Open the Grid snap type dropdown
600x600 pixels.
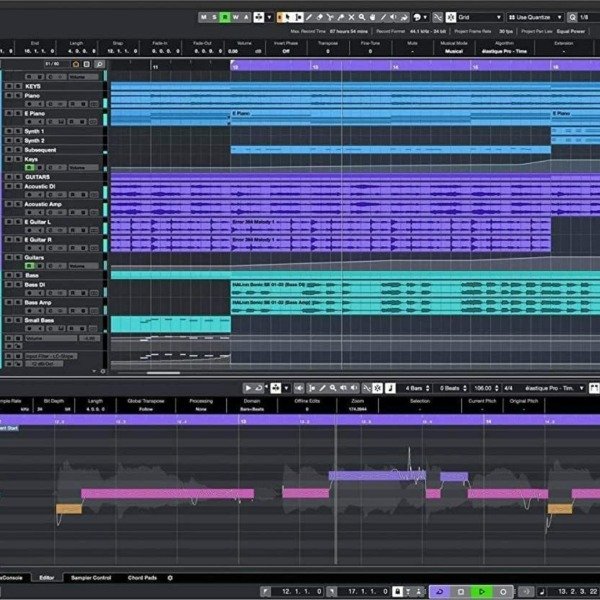(478, 17)
